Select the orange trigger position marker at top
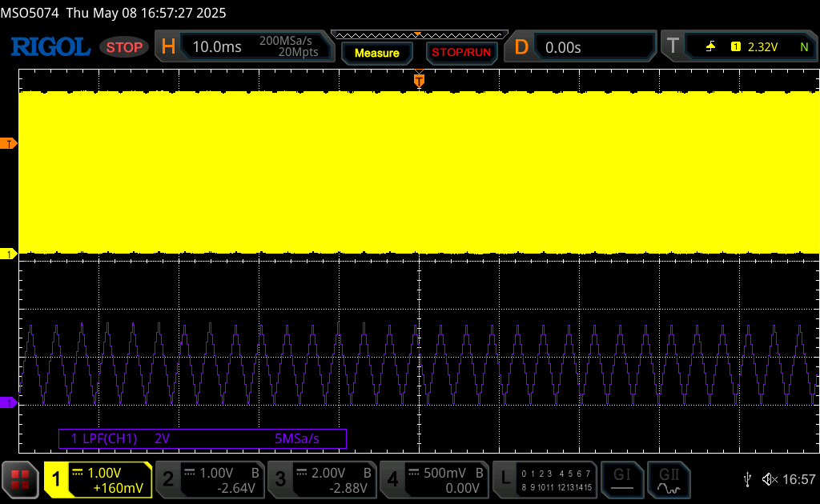Viewport: 820px width, 504px height. pos(418,79)
